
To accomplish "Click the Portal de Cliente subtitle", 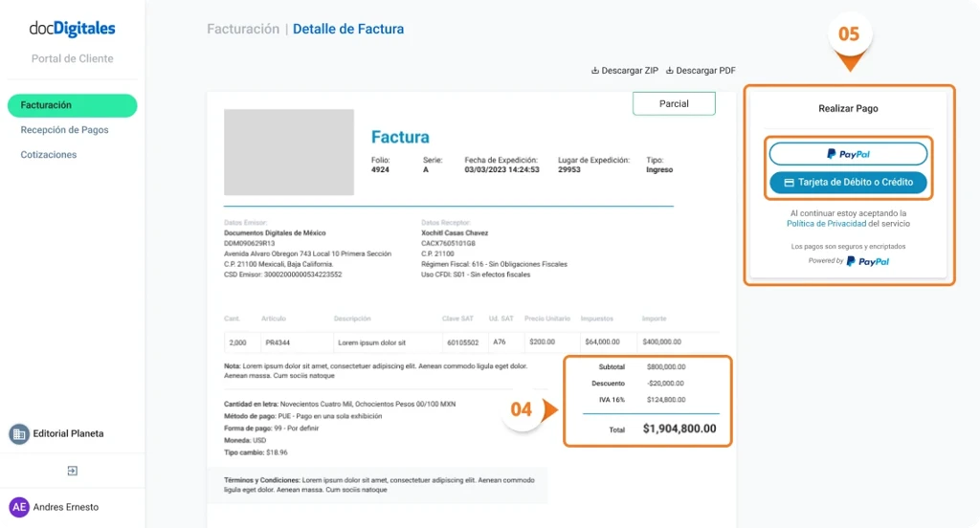I will [73, 58].
